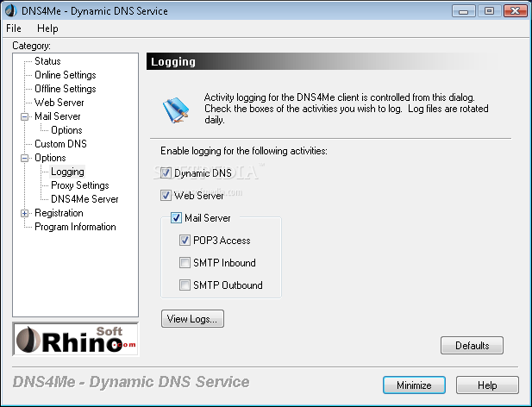This screenshot has width=532, height=407.
Task: Select Logging tree item
Action: click(67, 172)
